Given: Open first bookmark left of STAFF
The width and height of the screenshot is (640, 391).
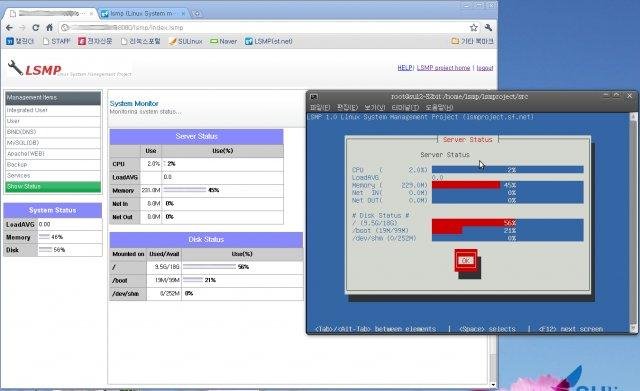Looking at the screenshot, I should pyautogui.click(x=20, y=41).
